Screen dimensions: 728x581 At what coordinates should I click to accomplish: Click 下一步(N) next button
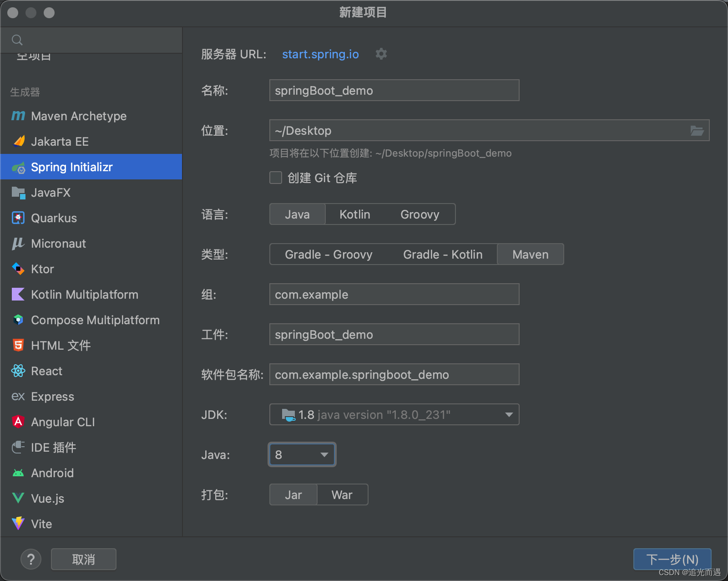pyautogui.click(x=672, y=559)
